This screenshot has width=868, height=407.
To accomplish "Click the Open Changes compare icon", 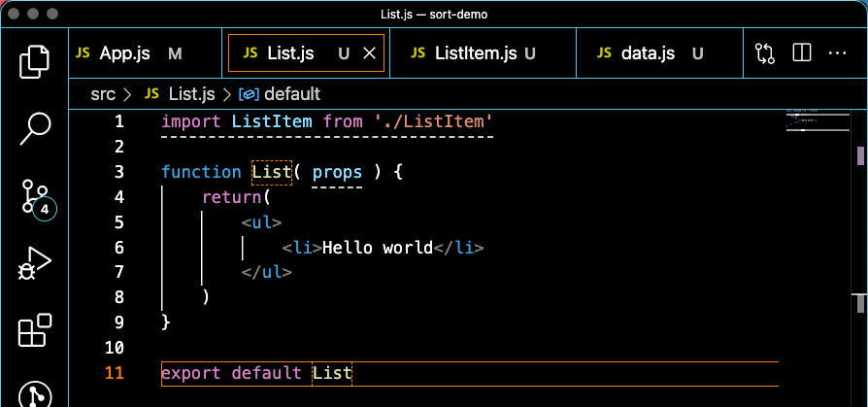I will click(764, 53).
